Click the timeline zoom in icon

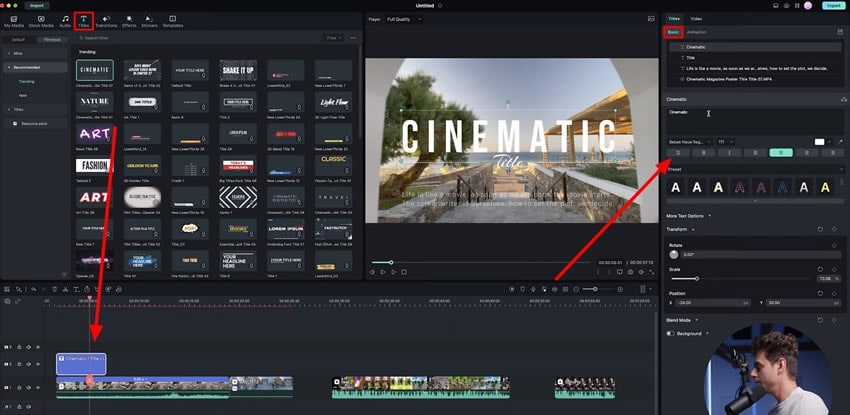pos(620,289)
